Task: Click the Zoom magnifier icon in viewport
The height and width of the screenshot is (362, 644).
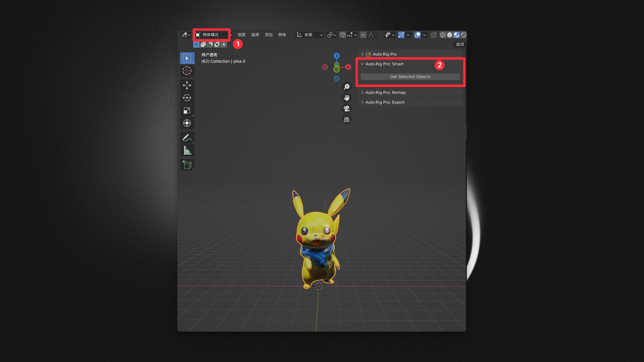Action: click(346, 86)
